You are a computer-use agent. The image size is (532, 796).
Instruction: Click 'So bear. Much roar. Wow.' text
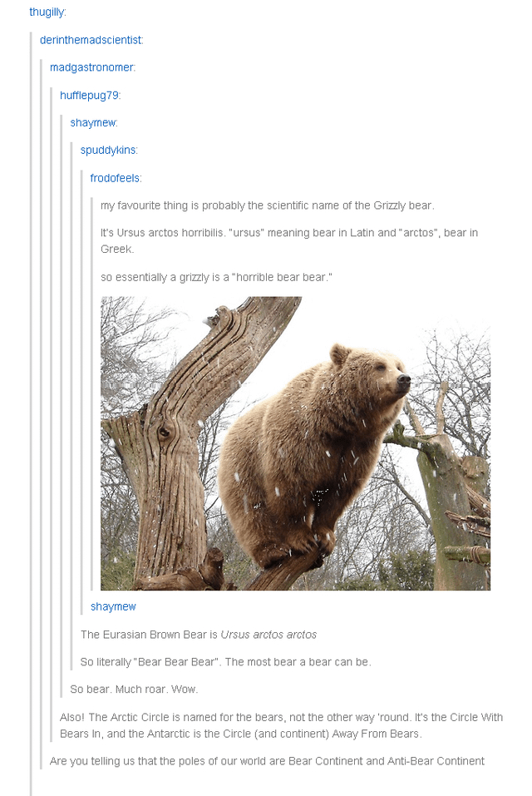click(x=134, y=690)
